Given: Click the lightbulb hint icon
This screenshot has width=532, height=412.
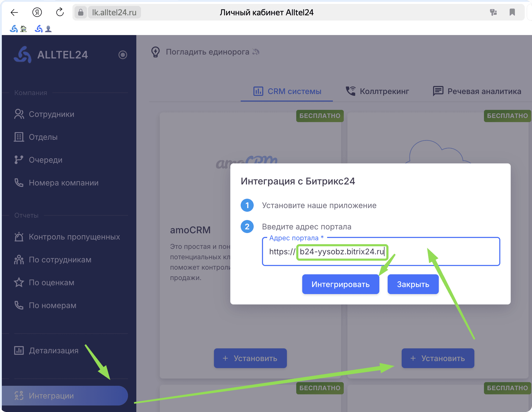Looking at the screenshot, I should click(156, 52).
